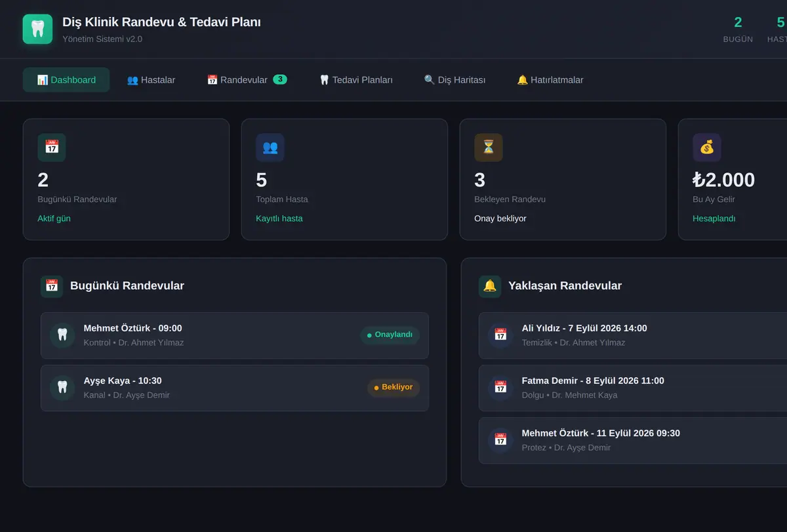Click the Dolgu • Dr. Mehmet Kaya subtitle
787x532 pixels.
click(569, 395)
